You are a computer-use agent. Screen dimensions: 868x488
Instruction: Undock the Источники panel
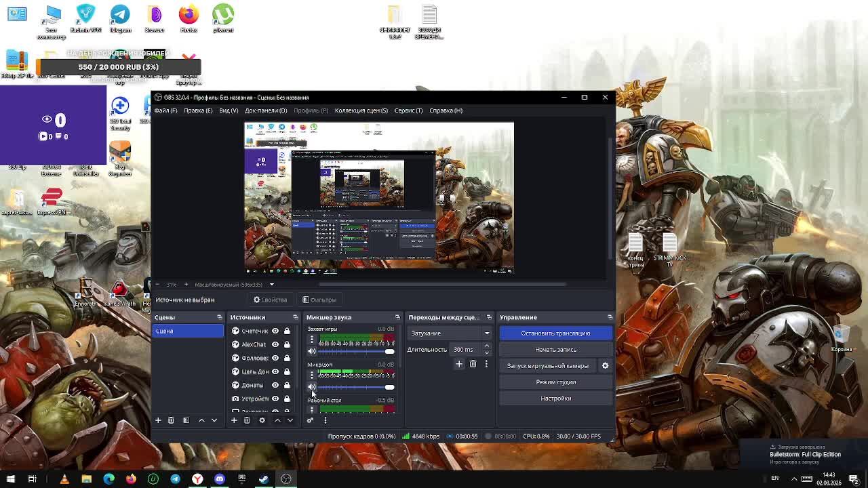[x=295, y=317]
